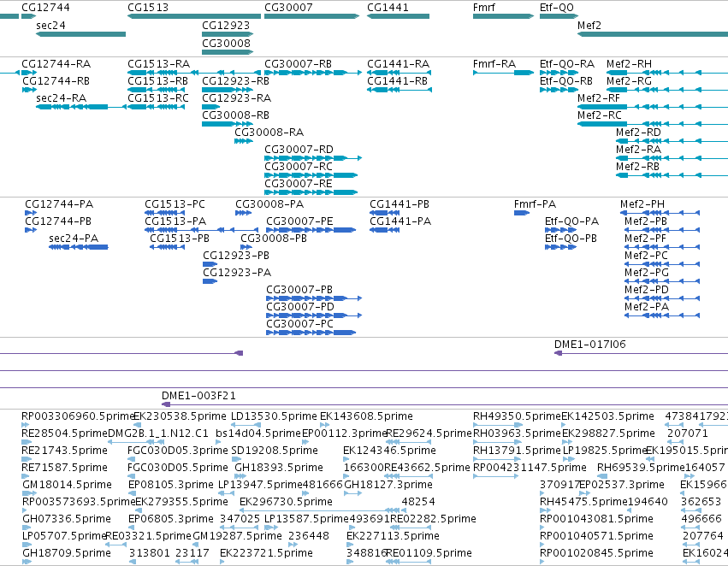728x566 pixels.
Task: Click the DME1-017I06 clone label
Action: click(x=590, y=345)
